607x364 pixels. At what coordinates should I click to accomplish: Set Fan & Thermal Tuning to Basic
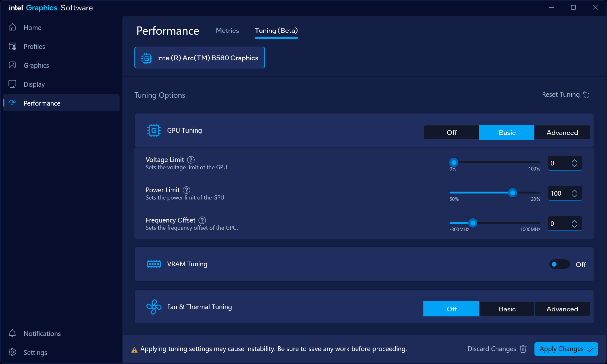pyautogui.click(x=507, y=309)
